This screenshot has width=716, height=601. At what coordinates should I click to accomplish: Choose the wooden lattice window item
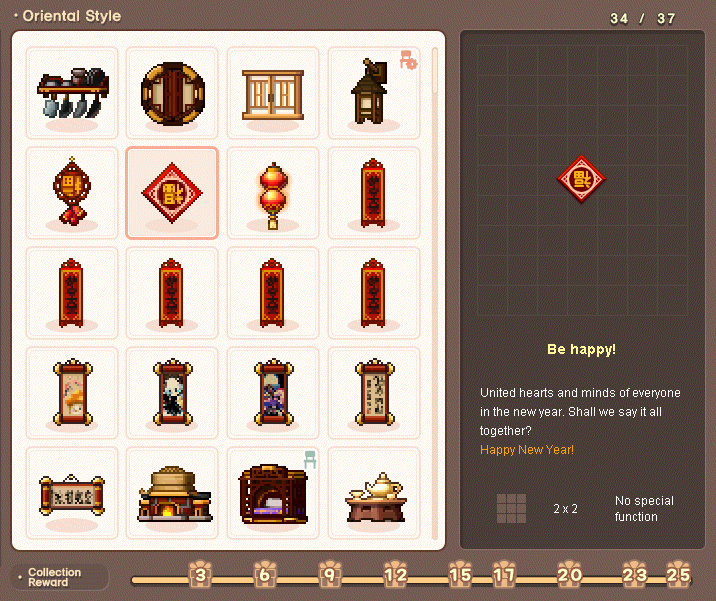pos(273,92)
